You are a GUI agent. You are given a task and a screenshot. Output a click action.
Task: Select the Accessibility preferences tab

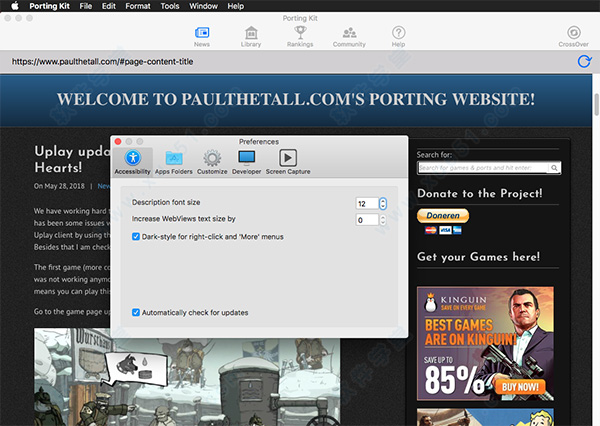132,162
